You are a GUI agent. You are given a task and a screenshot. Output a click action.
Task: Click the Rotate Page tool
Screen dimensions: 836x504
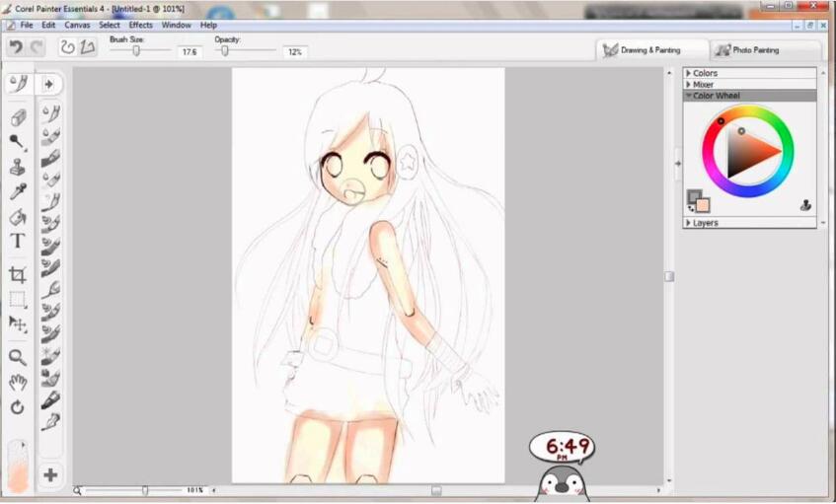[18, 406]
